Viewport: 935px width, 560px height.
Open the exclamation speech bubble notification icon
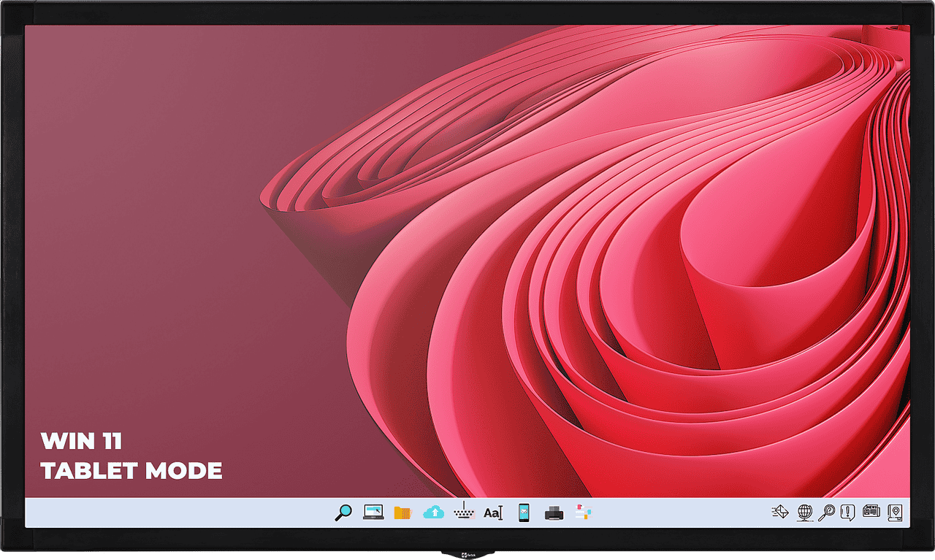tap(848, 513)
